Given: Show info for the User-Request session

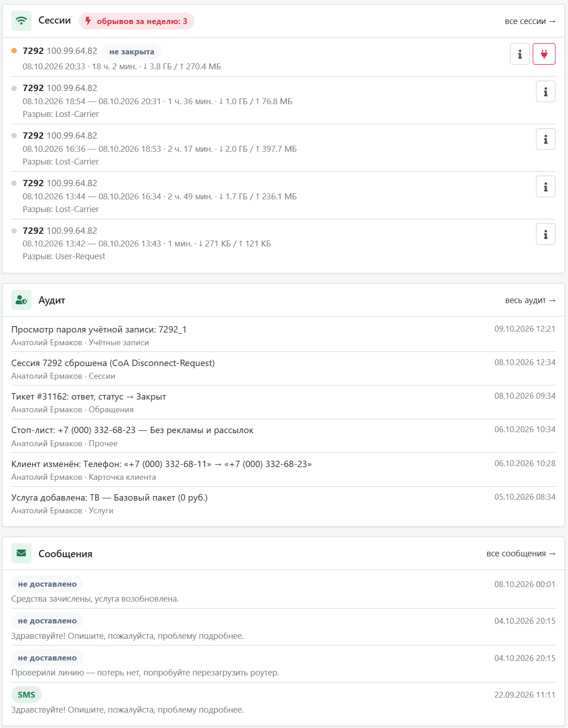Looking at the screenshot, I should (546, 234).
